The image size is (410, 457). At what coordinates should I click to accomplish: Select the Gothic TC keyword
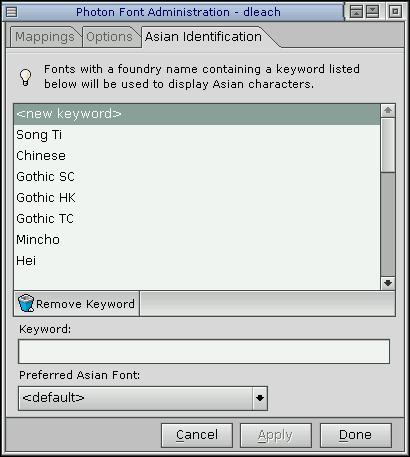pyautogui.click(x=197, y=219)
